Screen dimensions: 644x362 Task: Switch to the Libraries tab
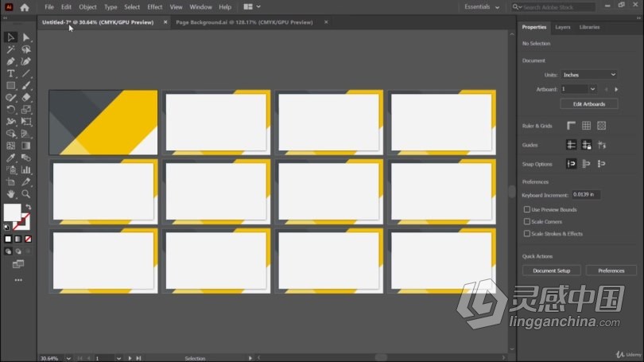(x=589, y=27)
